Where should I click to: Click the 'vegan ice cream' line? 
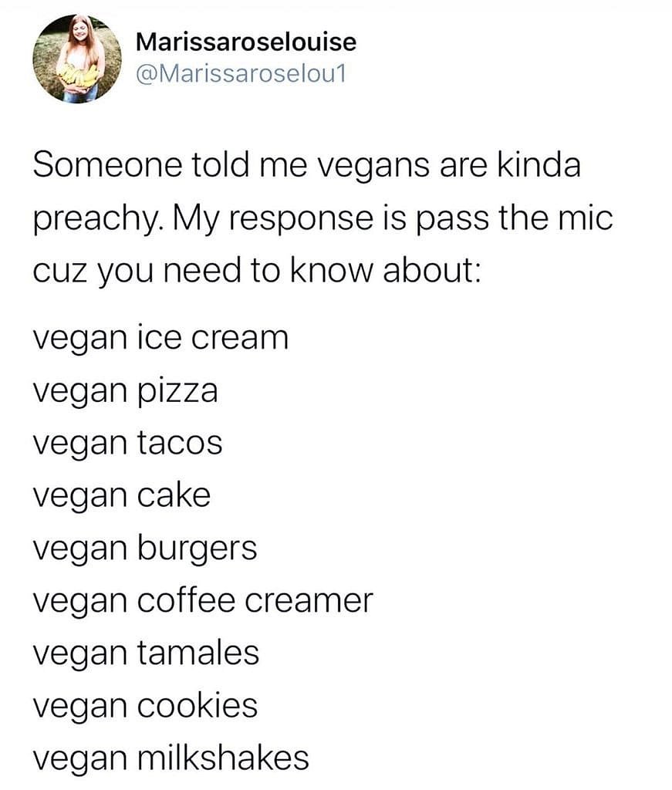pyautogui.click(x=160, y=338)
